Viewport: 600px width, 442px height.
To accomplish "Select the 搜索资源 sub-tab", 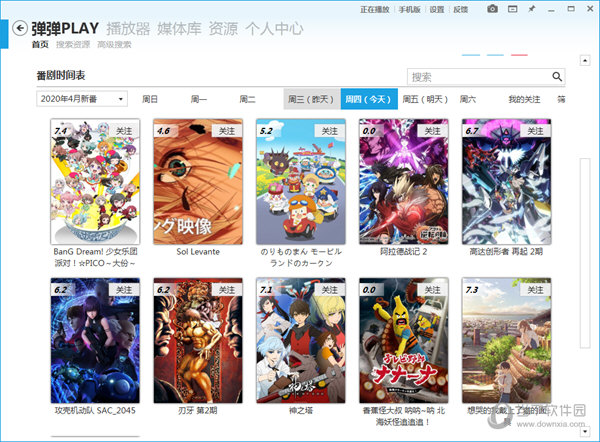I will [73, 45].
